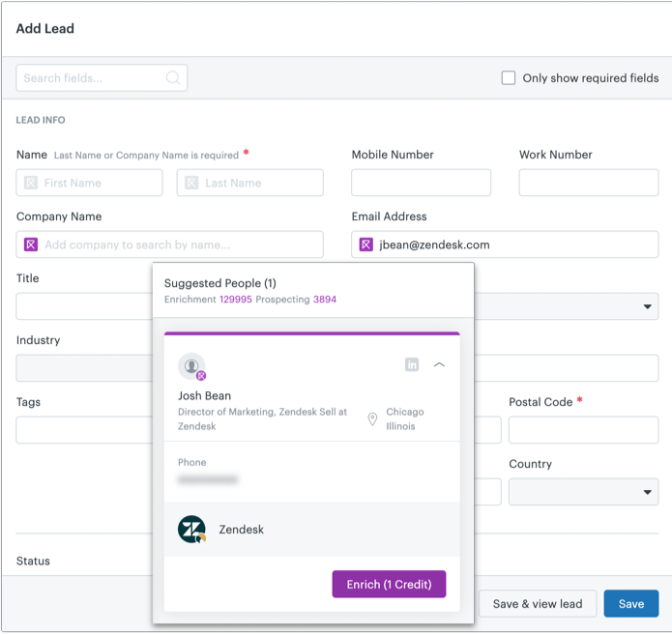Image resolution: width=672 pixels, height=634 pixels.
Task: Click the First Name field
Action: [x=89, y=183]
